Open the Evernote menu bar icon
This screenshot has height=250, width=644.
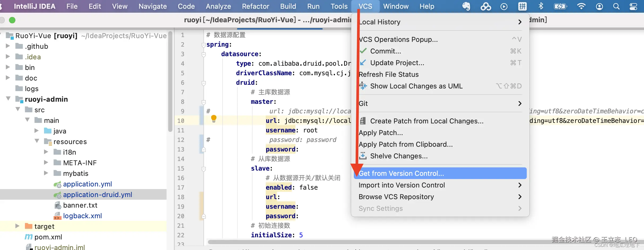pyautogui.click(x=466, y=6)
